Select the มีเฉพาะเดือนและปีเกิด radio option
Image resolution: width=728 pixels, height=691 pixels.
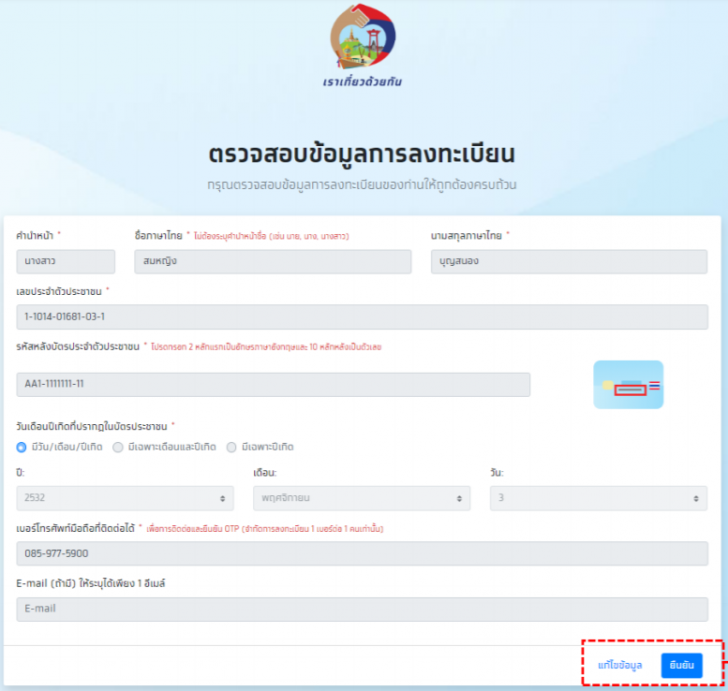coord(118,447)
